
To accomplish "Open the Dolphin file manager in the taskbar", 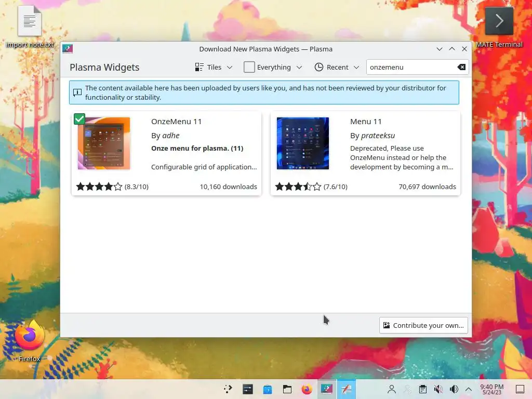I will click(x=287, y=389).
